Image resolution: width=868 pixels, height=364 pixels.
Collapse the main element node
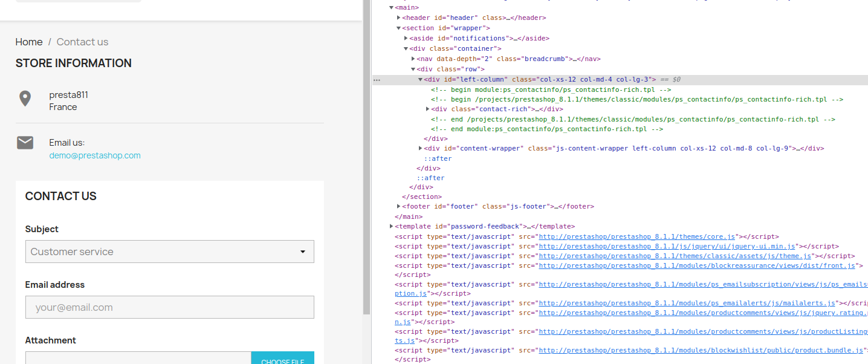391,7
